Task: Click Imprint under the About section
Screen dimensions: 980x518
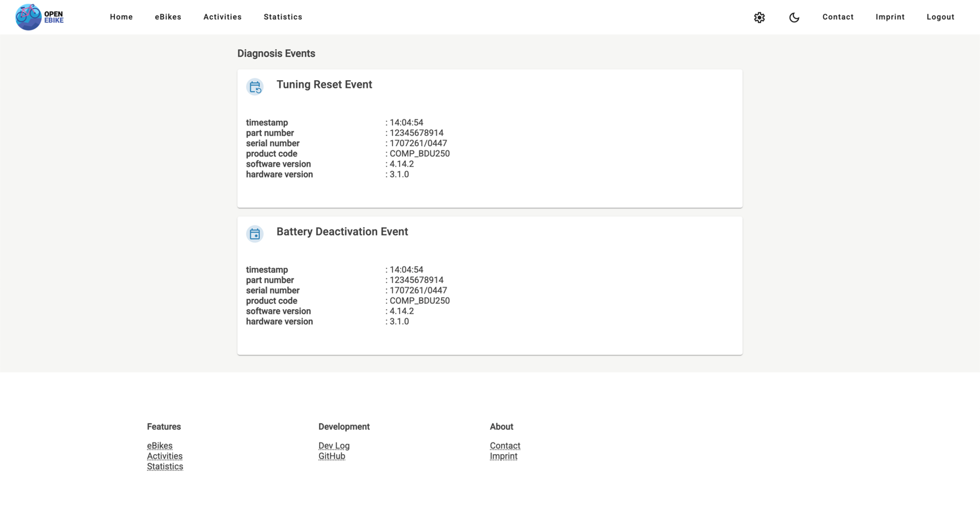Action: click(x=503, y=456)
